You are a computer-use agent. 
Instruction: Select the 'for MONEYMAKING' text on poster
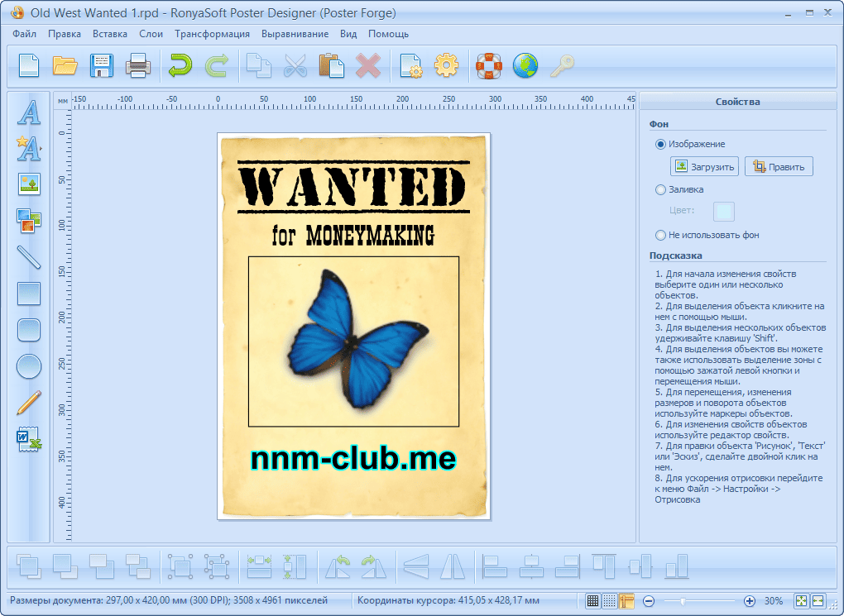(353, 236)
